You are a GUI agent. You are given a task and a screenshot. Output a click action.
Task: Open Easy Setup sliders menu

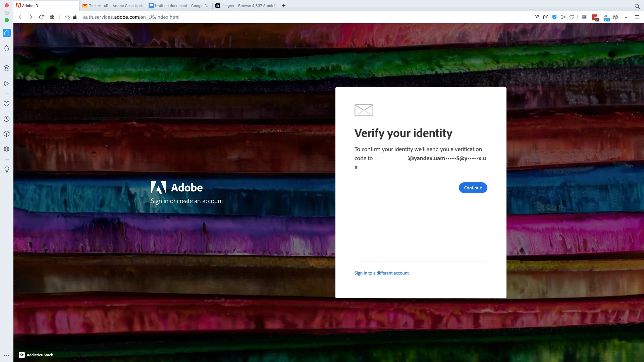point(637,17)
